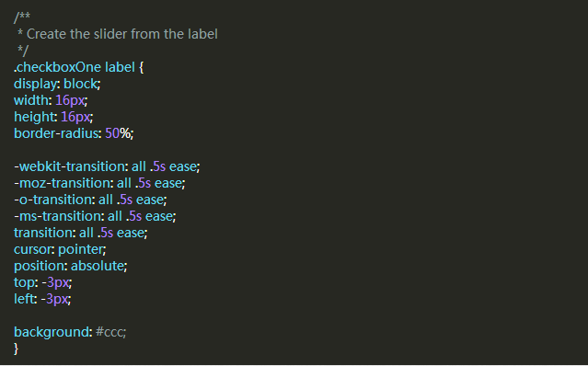Click the closing curly brace of the rule
This screenshot has height=366, width=588.
(x=17, y=349)
